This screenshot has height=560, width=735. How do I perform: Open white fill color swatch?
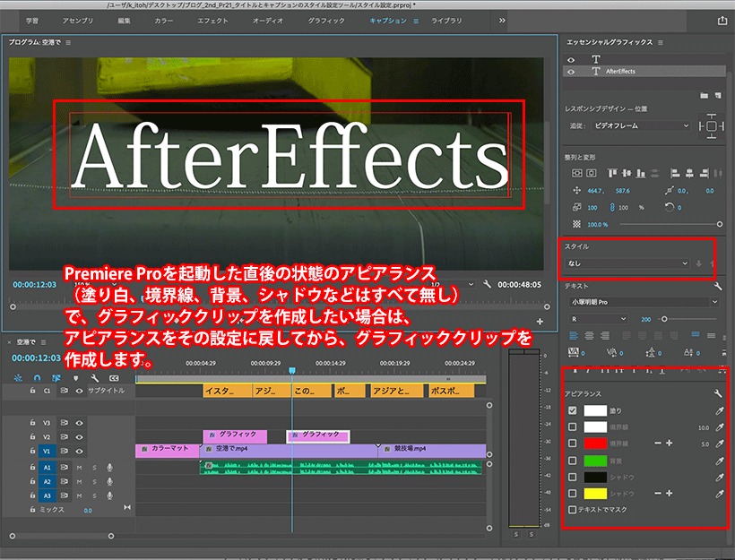pyautogui.click(x=595, y=411)
